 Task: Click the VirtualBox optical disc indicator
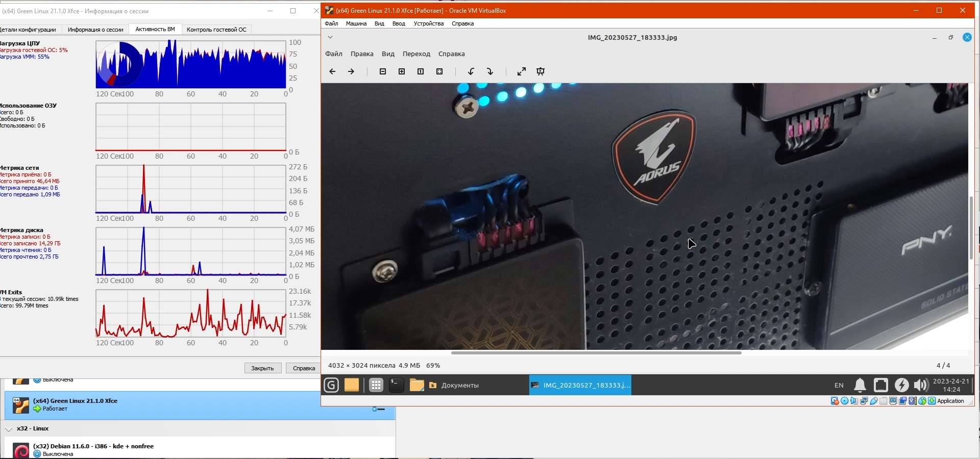(x=845, y=401)
